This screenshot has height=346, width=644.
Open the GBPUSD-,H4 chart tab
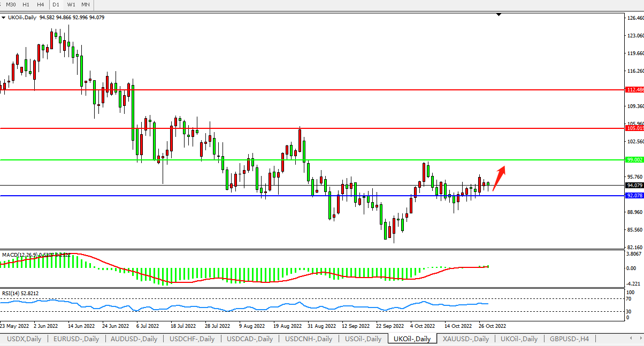pyautogui.click(x=570, y=339)
